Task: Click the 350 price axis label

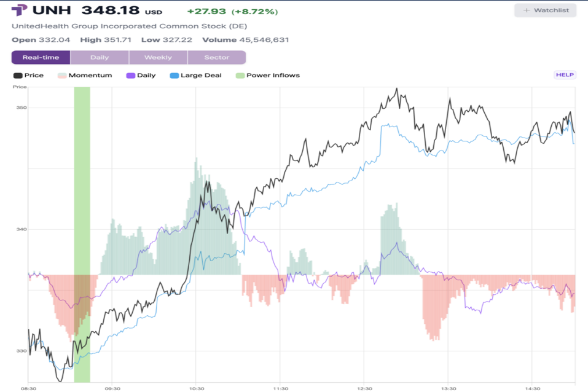Action: click(x=22, y=108)
